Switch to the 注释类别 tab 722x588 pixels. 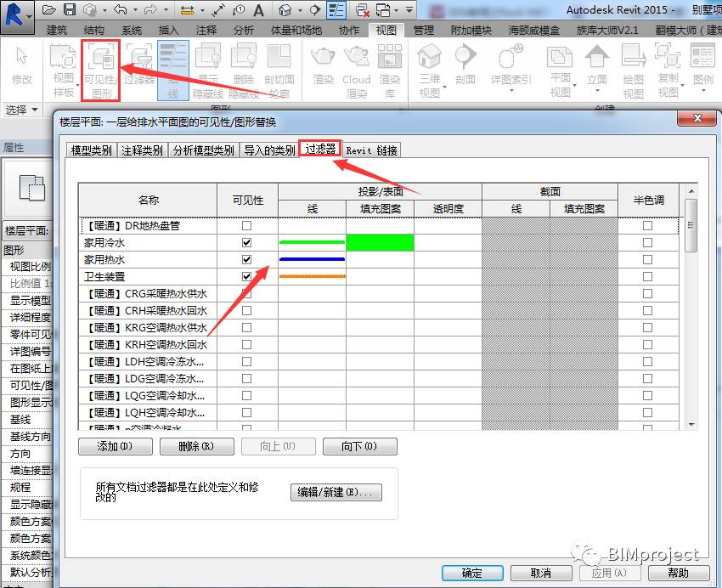[x=143, y=150]
